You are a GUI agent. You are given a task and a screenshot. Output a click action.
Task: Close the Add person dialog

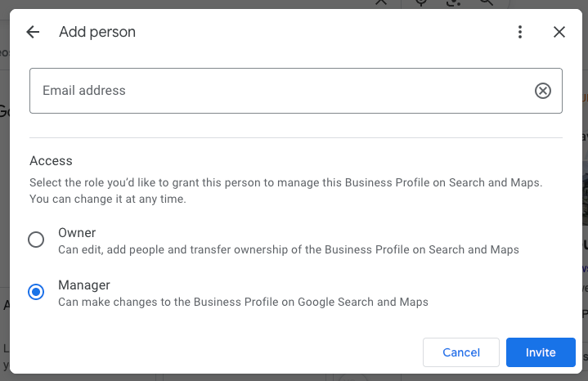(x=559, y=32)
